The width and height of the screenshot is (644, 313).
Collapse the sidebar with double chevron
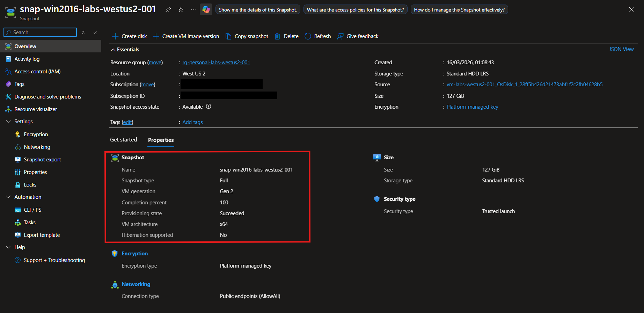point(95,32)
